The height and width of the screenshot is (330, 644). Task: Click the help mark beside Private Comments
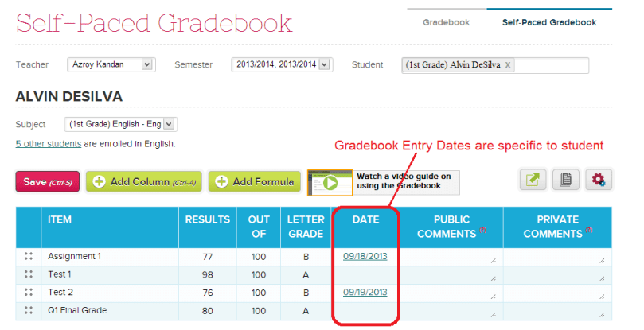coord(589,230)
